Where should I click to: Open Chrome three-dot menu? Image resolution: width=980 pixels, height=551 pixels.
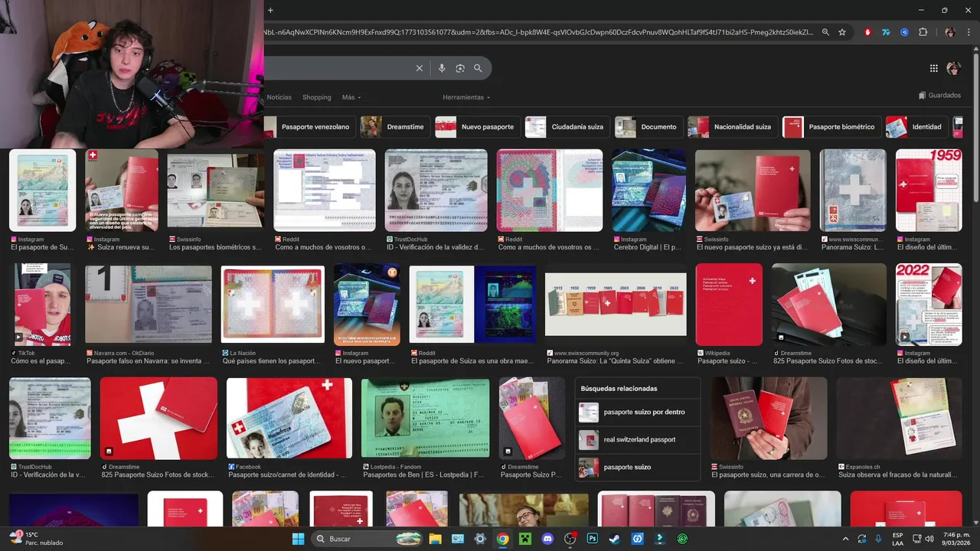[968, 32]
